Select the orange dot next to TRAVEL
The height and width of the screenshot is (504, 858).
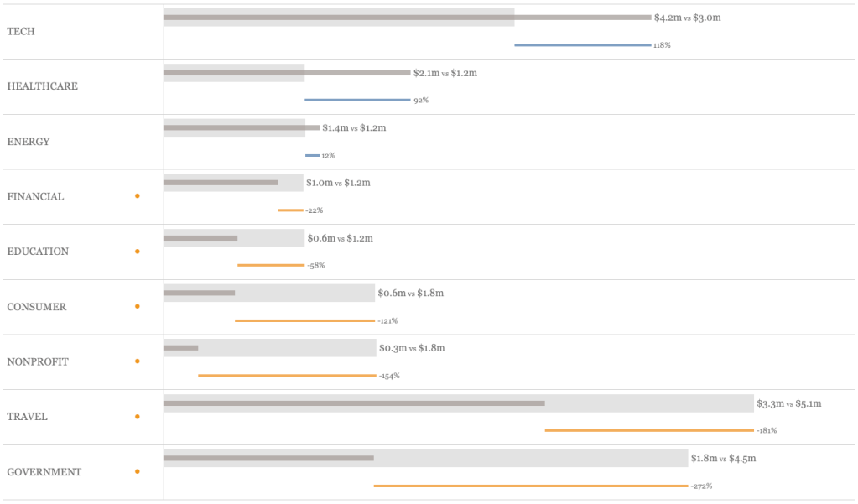coord(138,416)
